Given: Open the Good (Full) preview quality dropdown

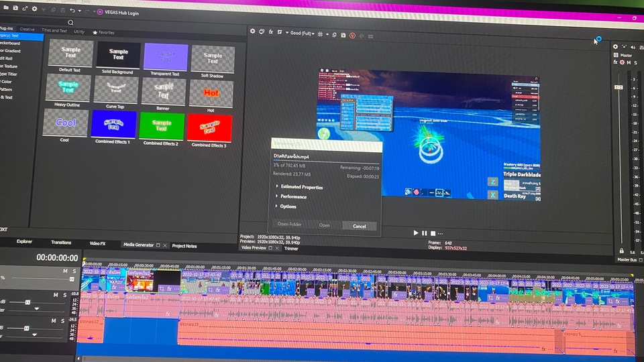Looking at the screenshot, I should click(302, 33).
